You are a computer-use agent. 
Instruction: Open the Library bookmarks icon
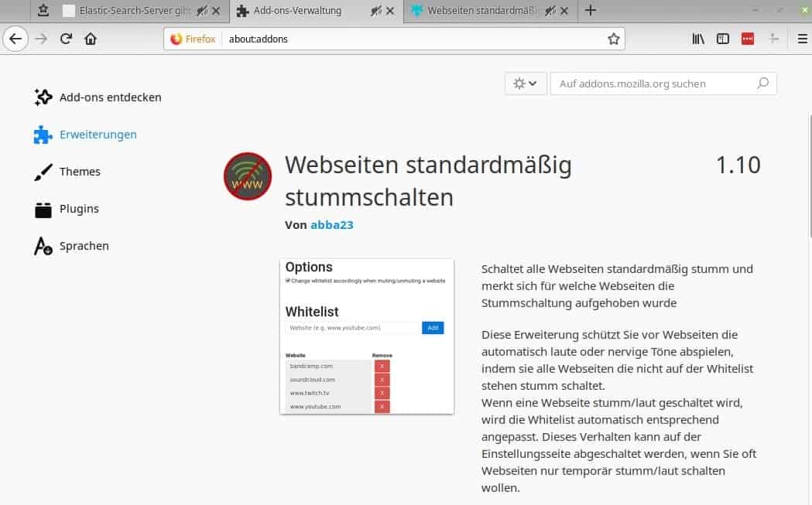click(x=698, y=39)
